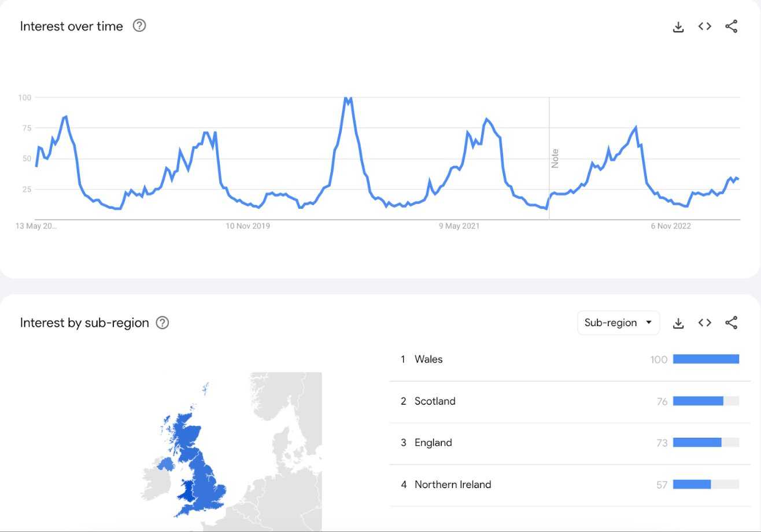Download the sub-region interest data
The width and height of the screenshot is (761, 532).
[678, 323]
